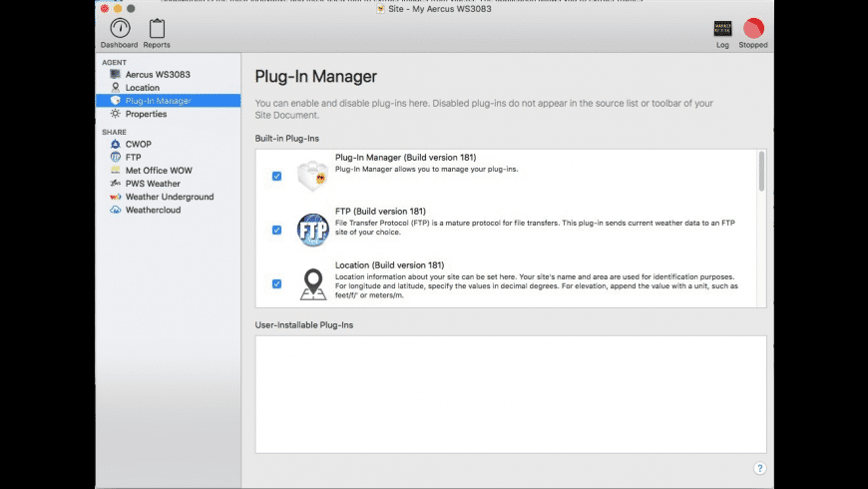
Task: Open the Dashboard toolbar icon
Action: click(x=119, y=28)
